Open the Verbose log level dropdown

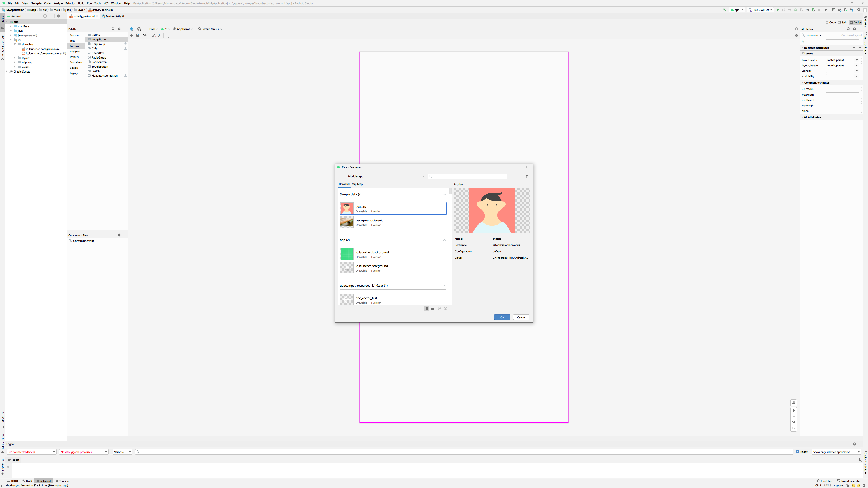(x=122, y=452)
